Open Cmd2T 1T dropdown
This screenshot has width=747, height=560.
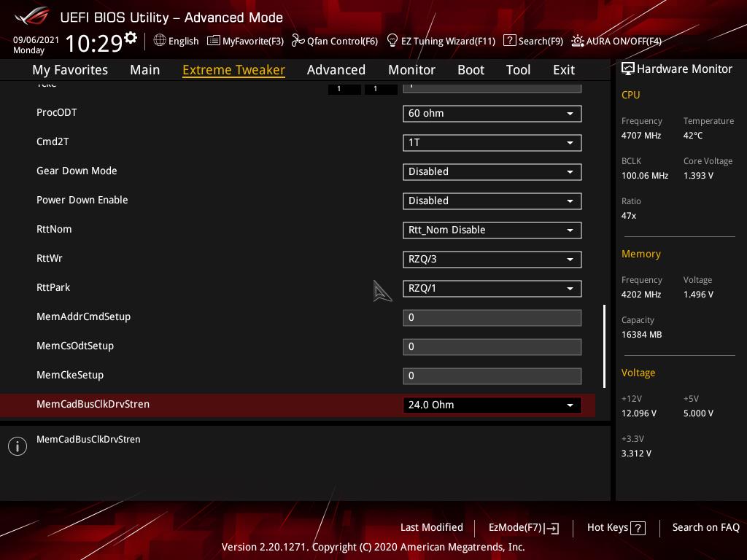(492, 142)
